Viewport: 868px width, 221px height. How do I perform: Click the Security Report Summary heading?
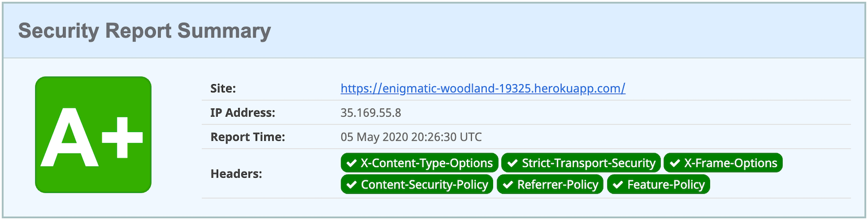[x=144, y=31]
